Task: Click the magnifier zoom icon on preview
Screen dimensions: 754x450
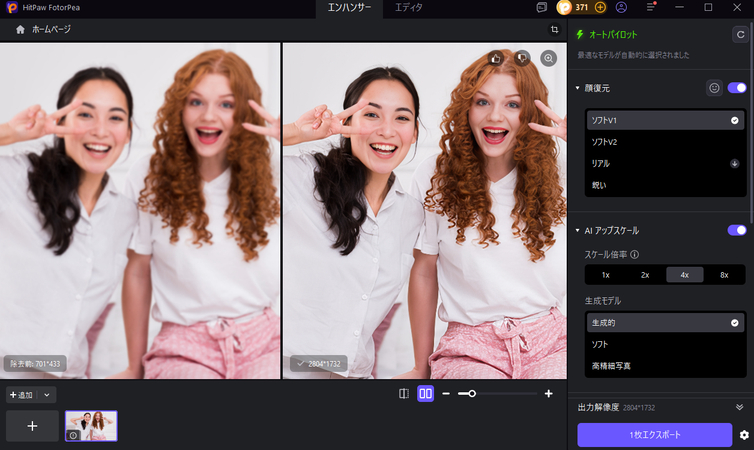Action: click(548, 59)
